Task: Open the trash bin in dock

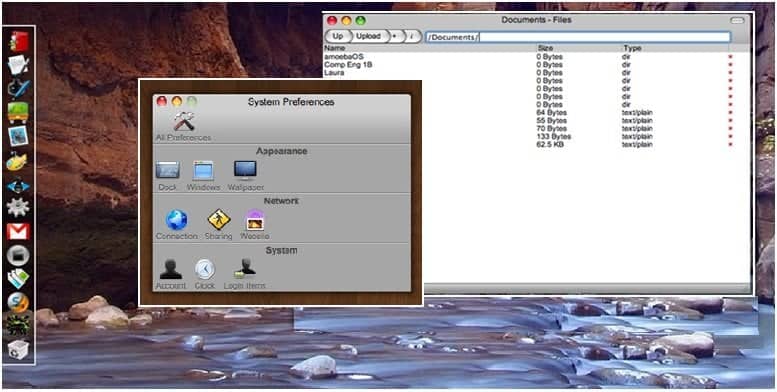Action: pos(18,350)
